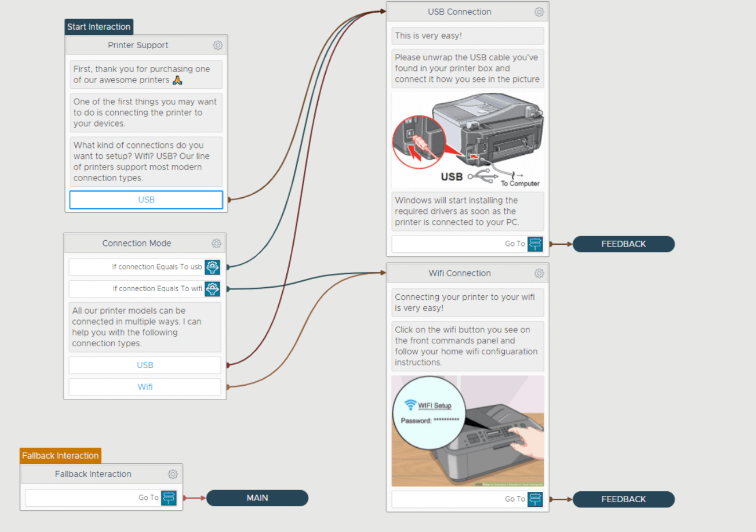Click condition icon for connection Equals To usb
Viewport: 756px width, 532px height.
[213, 267]
